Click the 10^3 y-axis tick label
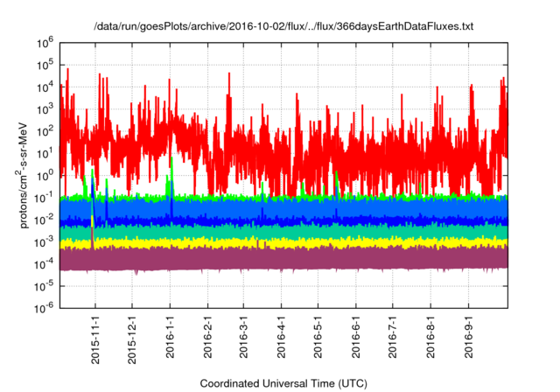560x392 pixels. tap(45, 109)
